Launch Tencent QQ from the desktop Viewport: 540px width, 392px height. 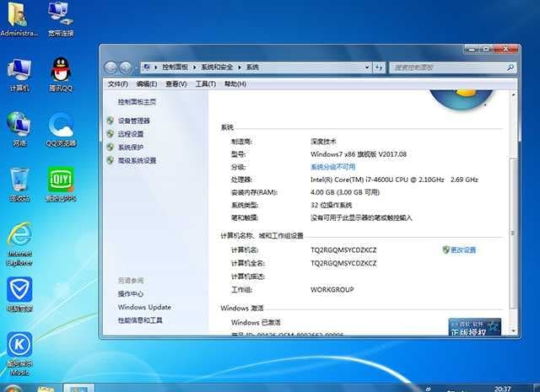click(61, 75)
